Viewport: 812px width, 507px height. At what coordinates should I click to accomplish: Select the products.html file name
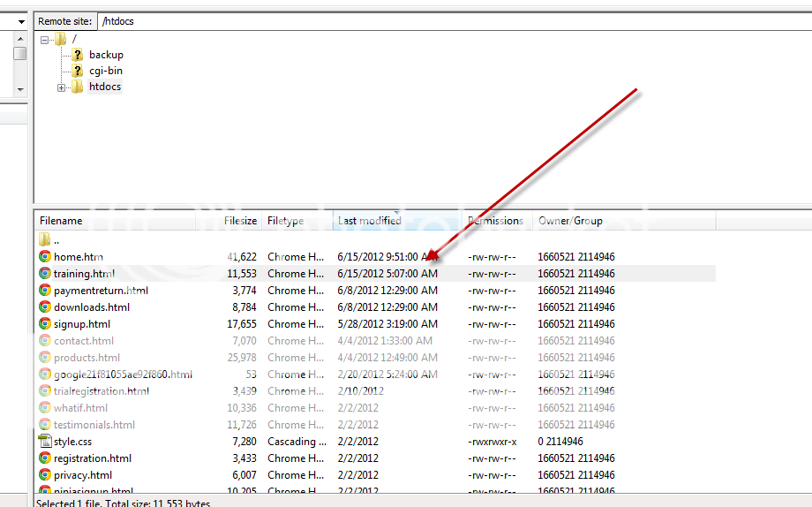coord(86,357)
